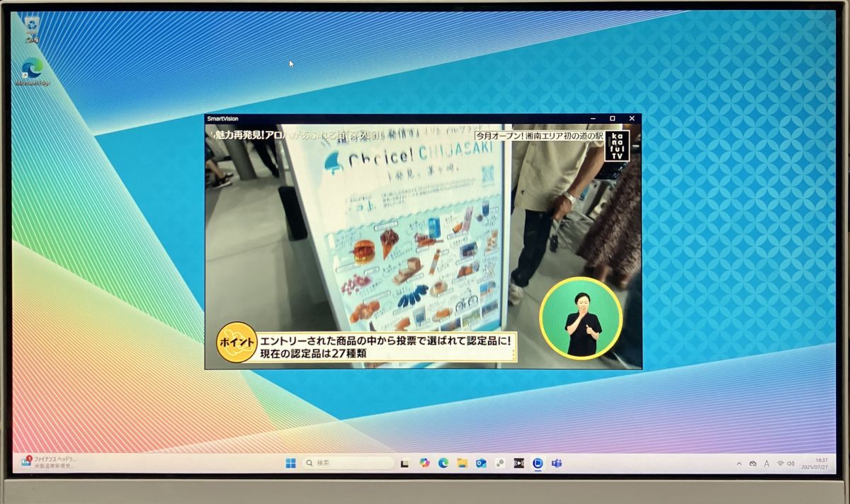Open the Recycle Bin desktop icon
Screen dimensions: 850x504
pos(32,29)
